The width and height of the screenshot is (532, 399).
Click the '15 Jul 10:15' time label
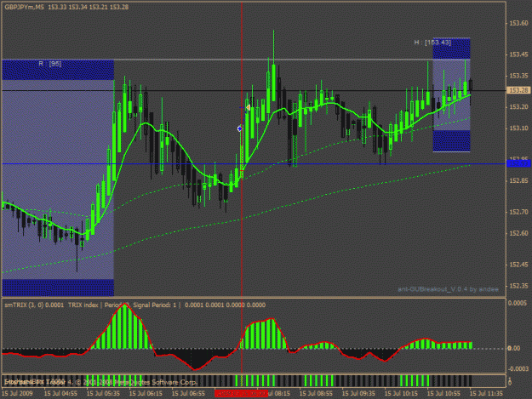[401, 393]
